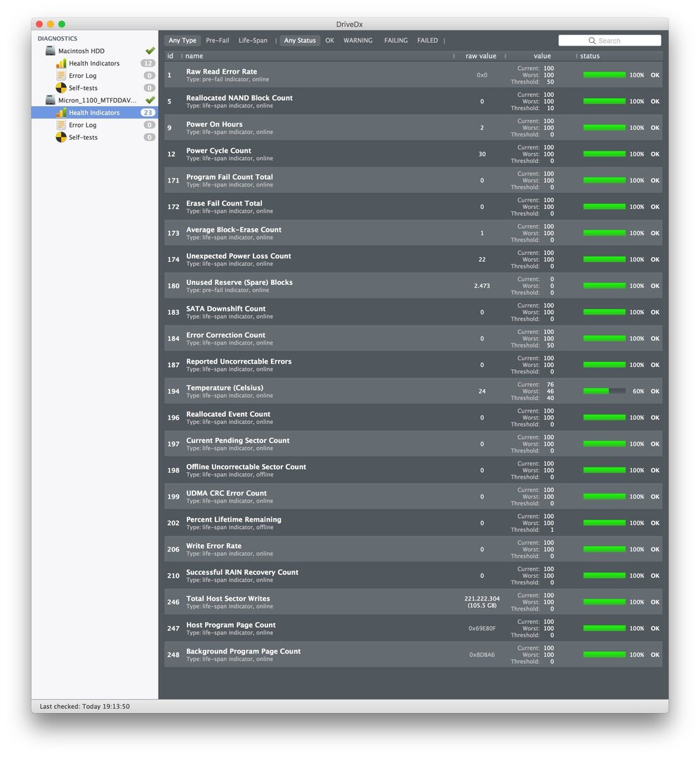The height and width of the screenshot is (758, 700).
Task: Click the Self-tests icon under Macintosh HDD
Action: (61, 88)
